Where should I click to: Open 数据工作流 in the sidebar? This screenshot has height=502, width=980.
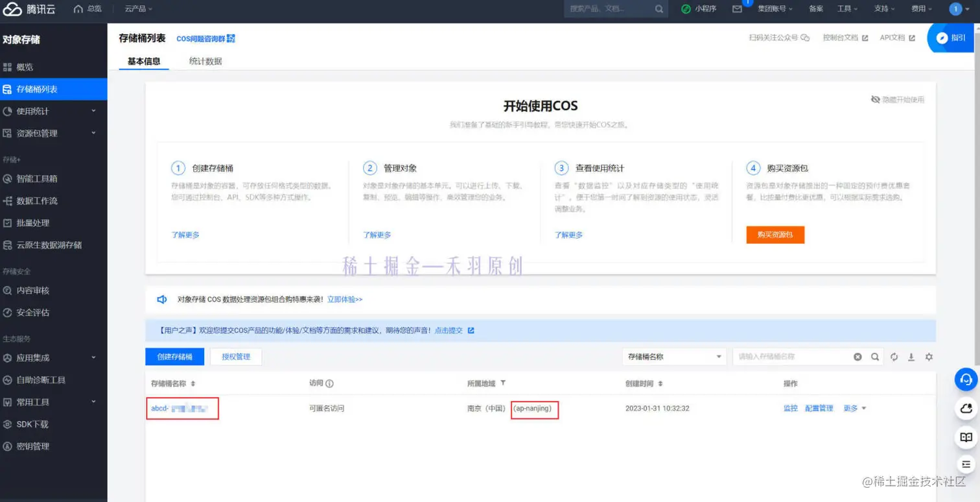53,200
